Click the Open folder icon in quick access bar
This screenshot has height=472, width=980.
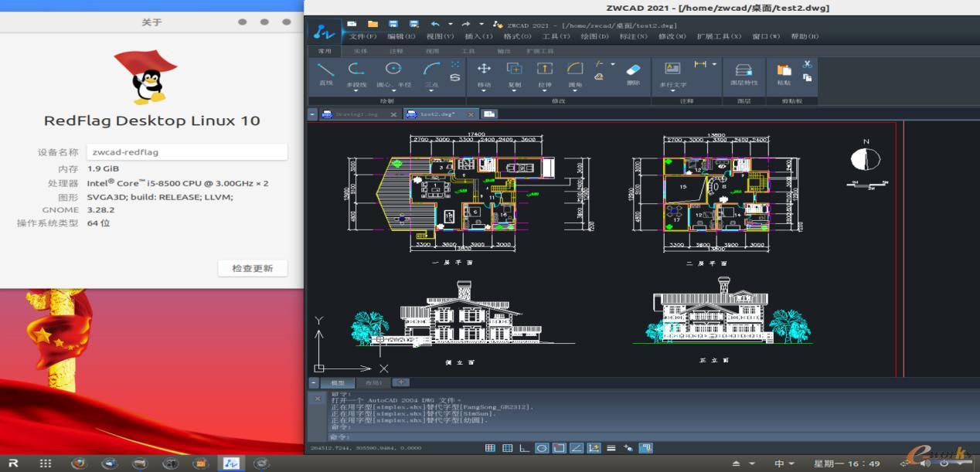(x=373, y=24)
